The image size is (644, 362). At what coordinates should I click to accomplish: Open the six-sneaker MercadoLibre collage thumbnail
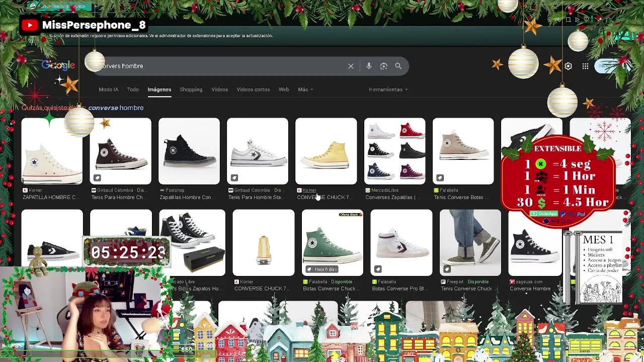coord(394,151)
